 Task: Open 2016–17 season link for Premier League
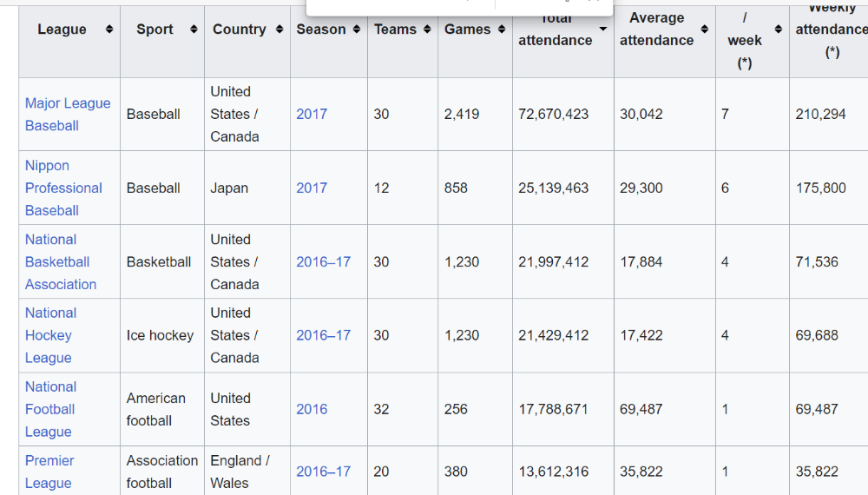(323, 472)
